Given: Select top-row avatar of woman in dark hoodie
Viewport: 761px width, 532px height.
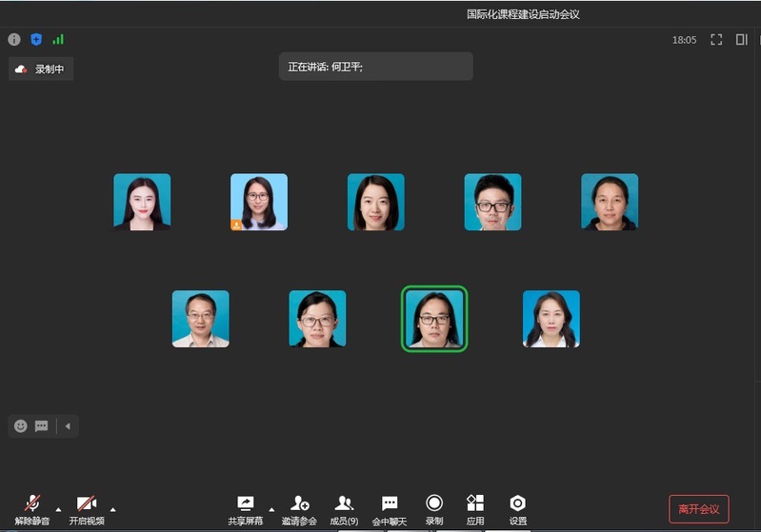Looking at the screenshot, I should (x=611, y=202).
